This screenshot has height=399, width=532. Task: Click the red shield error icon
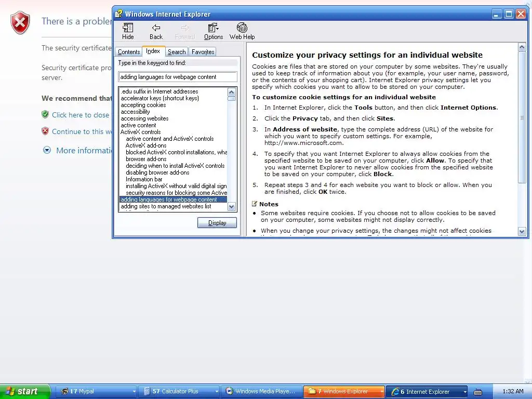[x=20, y=23]
